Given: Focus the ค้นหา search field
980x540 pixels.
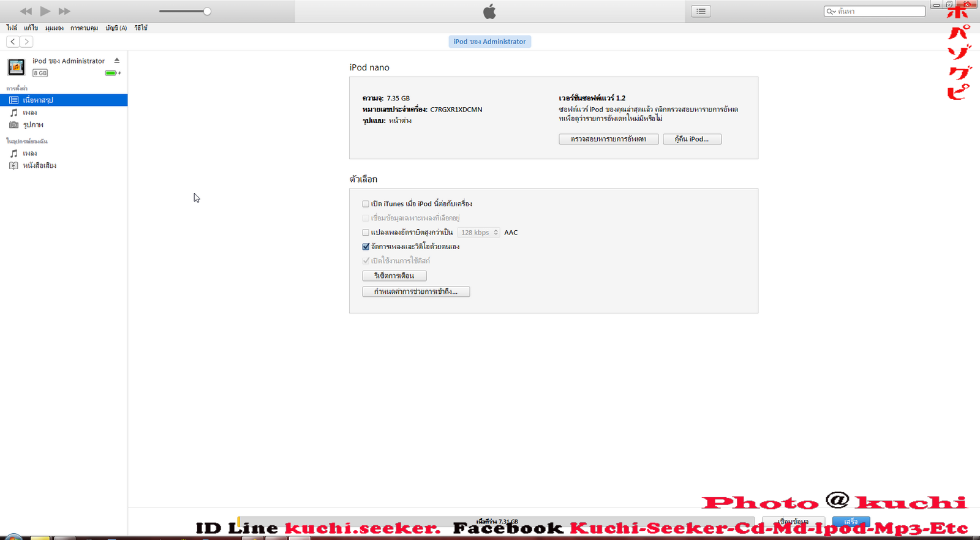Looking at the screenshot, I should click(875, 11).
